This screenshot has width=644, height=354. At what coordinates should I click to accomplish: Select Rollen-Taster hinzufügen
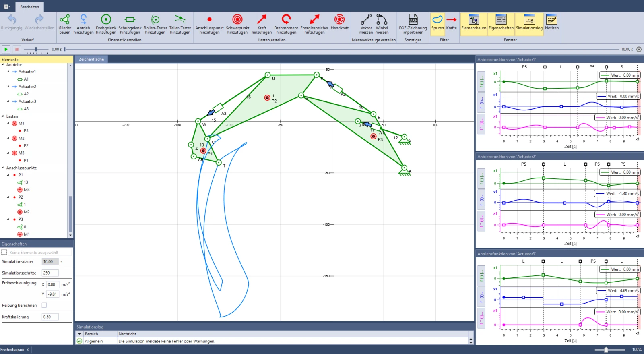click(155, 24)
